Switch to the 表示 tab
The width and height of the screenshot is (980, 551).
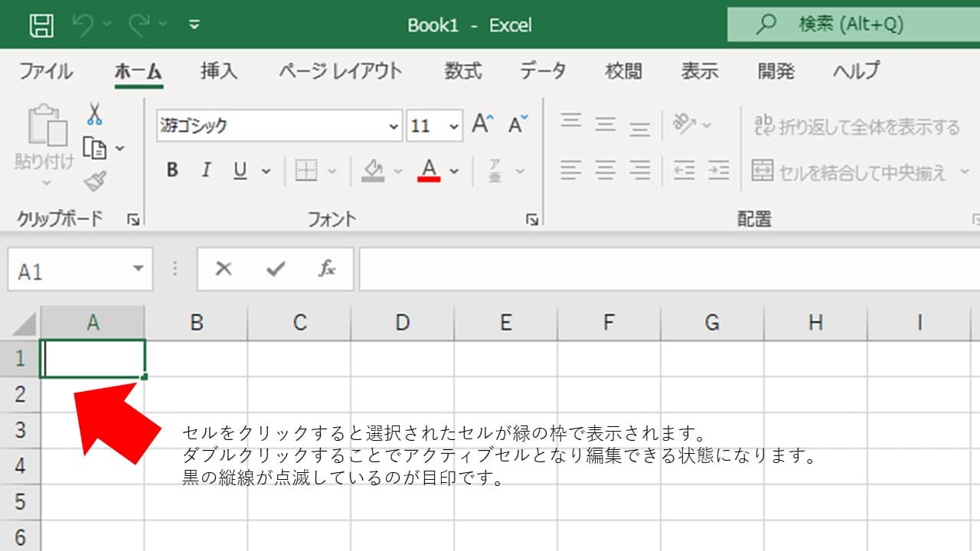coord(700,71)
